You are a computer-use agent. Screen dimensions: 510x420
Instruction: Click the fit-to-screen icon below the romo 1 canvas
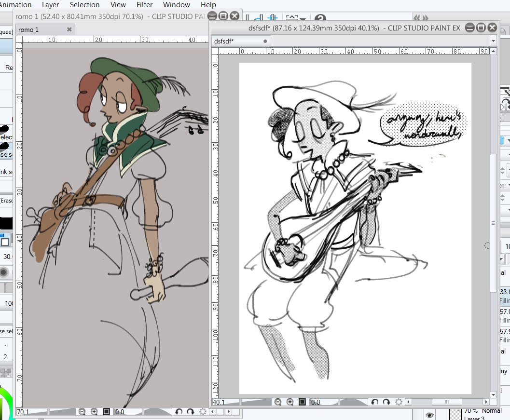pos(107,412)
